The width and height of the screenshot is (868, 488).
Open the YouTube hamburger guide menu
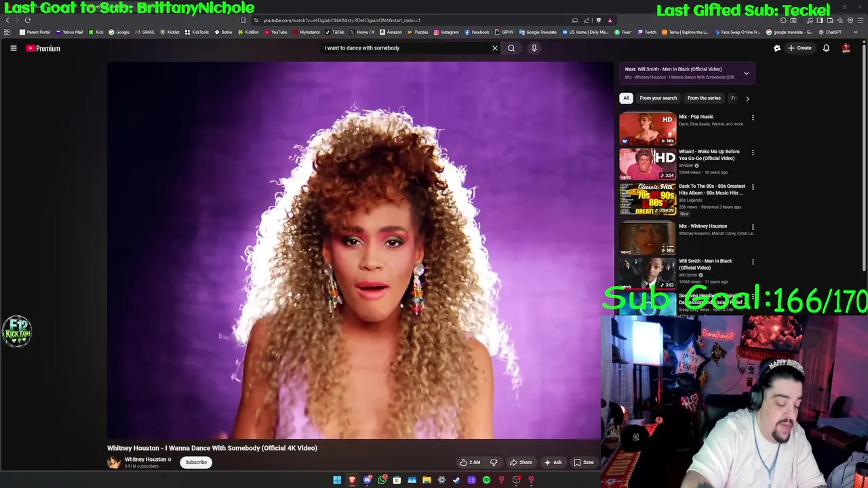pos(13,48)
